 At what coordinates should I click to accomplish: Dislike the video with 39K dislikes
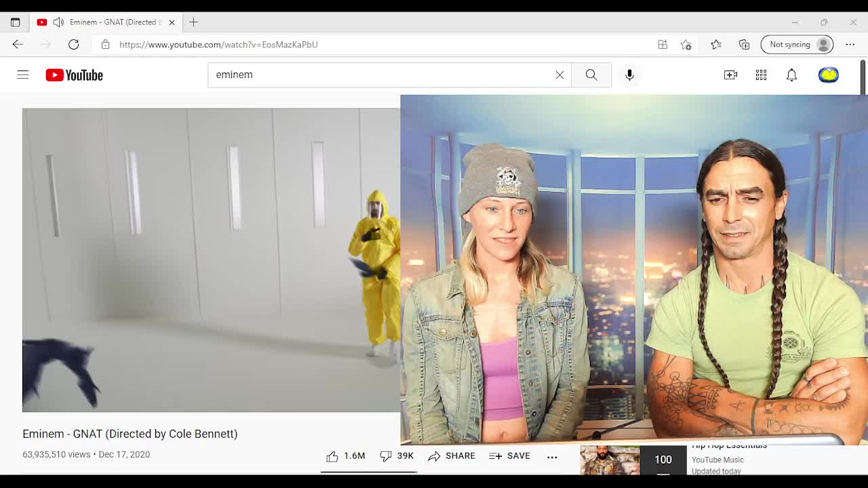click(397, 456)
